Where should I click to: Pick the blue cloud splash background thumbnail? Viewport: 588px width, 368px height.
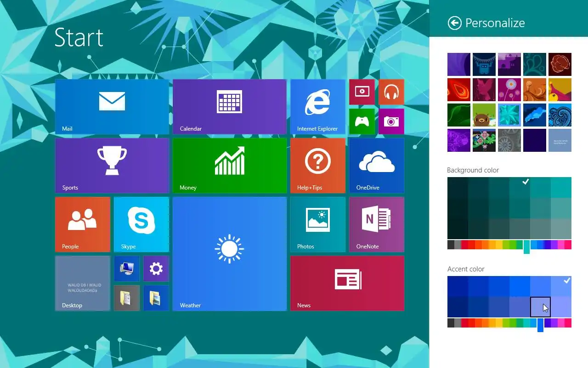coord(535,115)
